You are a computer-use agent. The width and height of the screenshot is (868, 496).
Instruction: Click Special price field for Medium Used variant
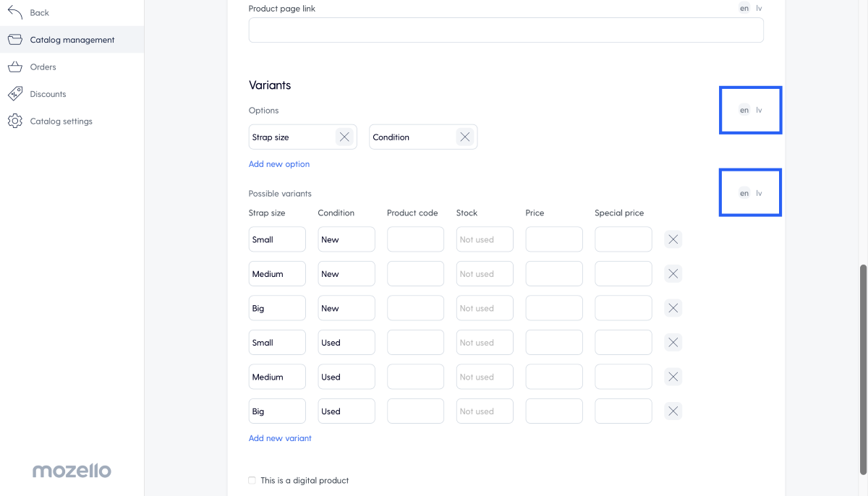(x=624, y=377)
